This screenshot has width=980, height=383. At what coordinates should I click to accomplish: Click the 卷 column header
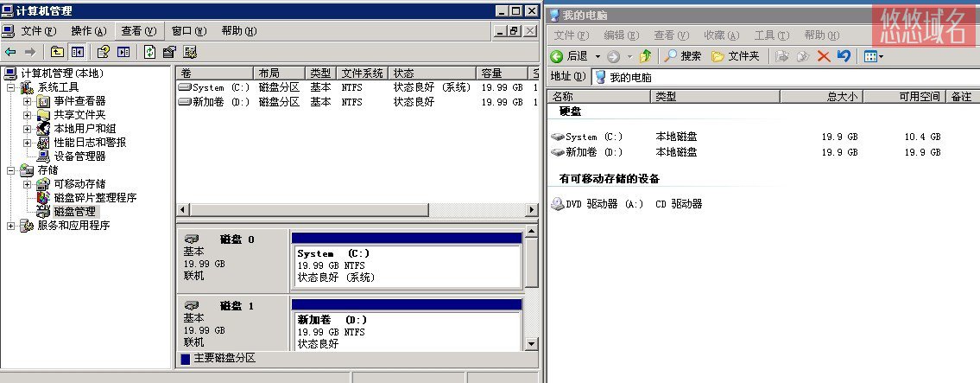pyautogui.click(x=214, y=73)
